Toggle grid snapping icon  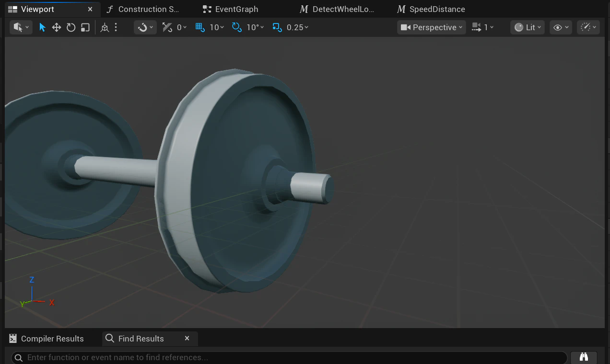[x=200, y=27]
